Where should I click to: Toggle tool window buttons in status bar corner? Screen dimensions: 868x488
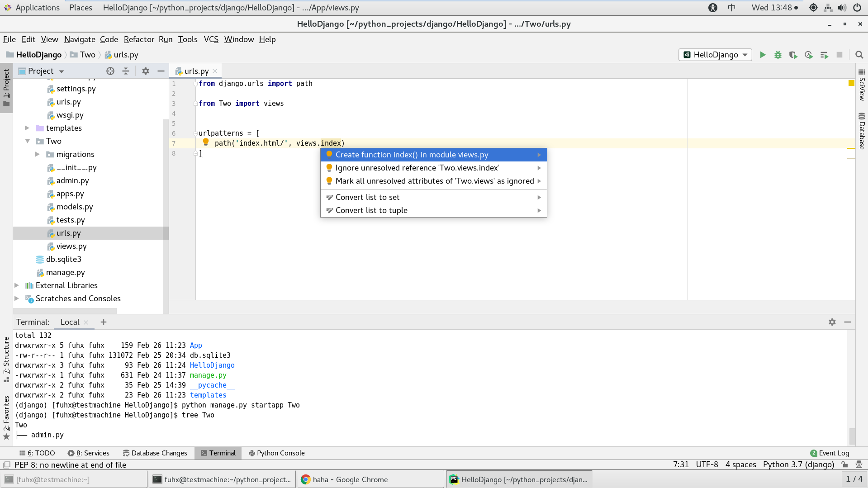7,465
